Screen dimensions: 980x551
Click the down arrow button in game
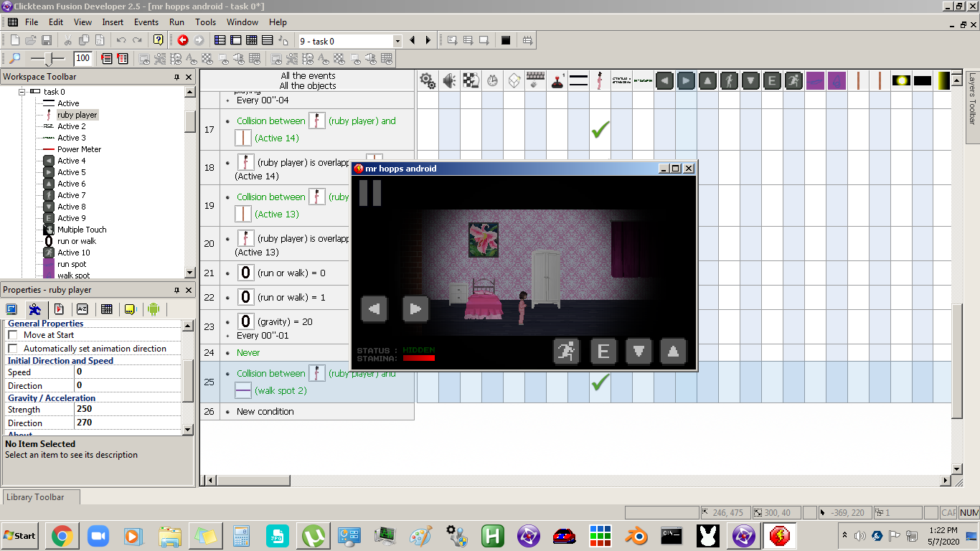pos(639,352)
